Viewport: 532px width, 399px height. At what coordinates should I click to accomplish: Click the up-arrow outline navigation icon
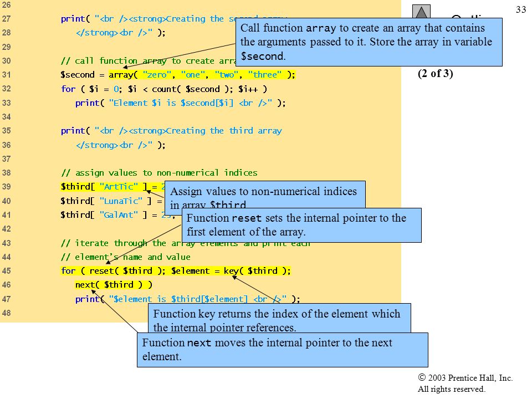tap(421, 12)
